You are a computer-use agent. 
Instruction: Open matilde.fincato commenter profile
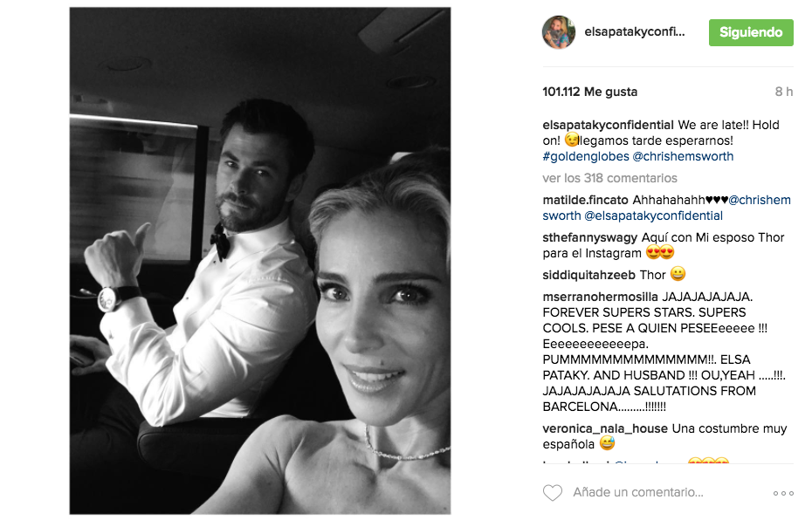tap(585, 201)
